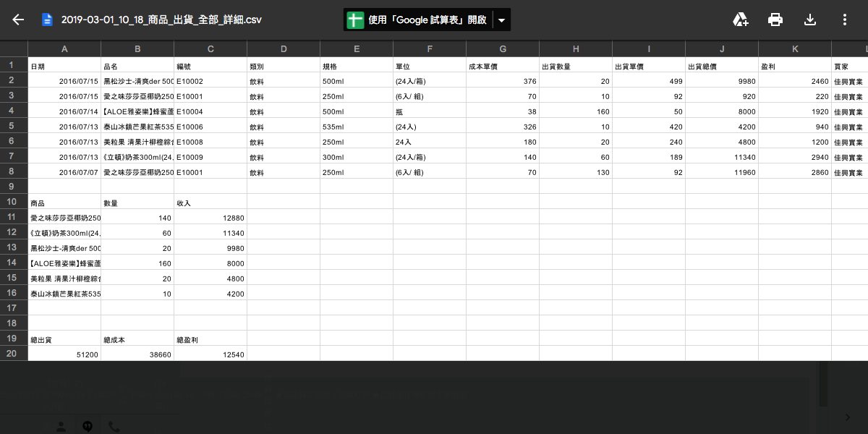Click the 成本單價 header cell
This screenshot has height=434, width=868.
[x=503, y=65]
